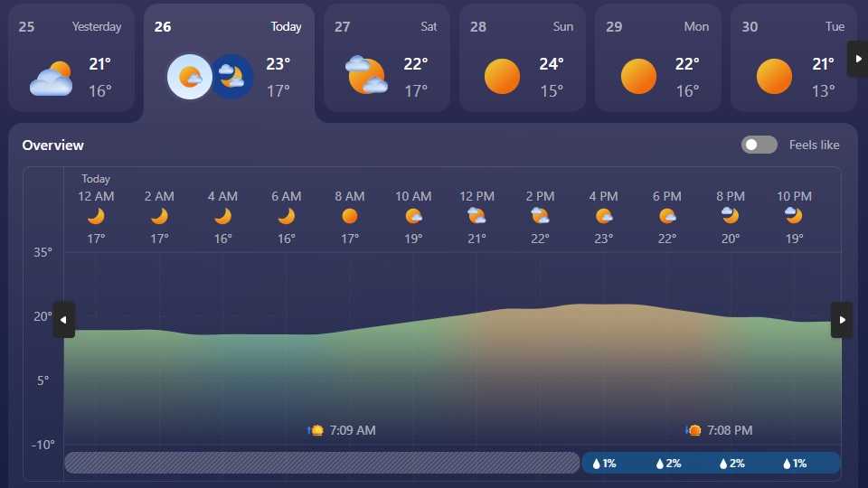Viewport: 868px width, 488px height.
Task: Click the moon icon at 4 AM
Action: pos(223,216)
